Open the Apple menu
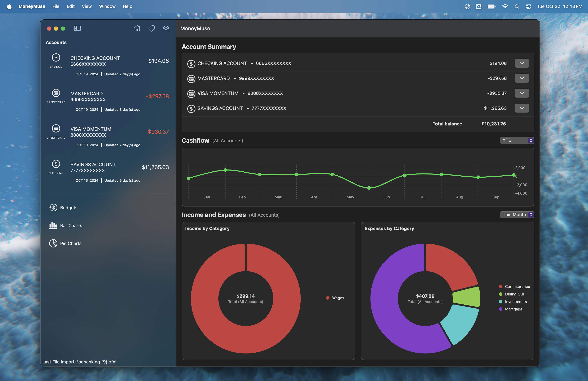The height and width of the screenshot is (381, 588). pyautogui.click(x=9, y=6)
